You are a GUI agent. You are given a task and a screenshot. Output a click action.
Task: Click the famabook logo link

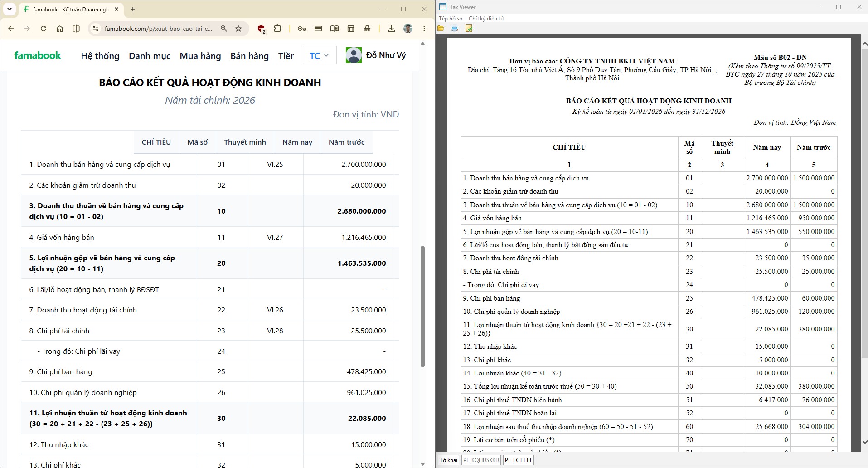[x=38, y=55]
